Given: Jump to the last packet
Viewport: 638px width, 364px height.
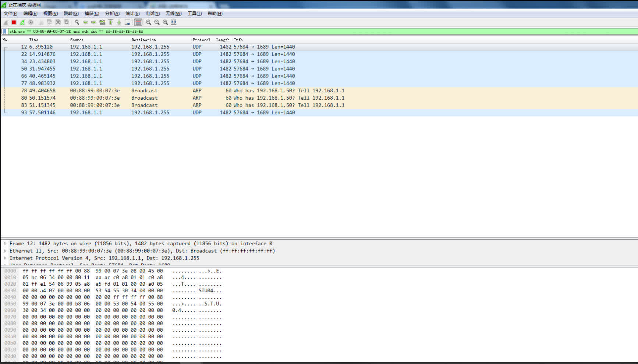Looking at the screenshot, I should [119, 22].
